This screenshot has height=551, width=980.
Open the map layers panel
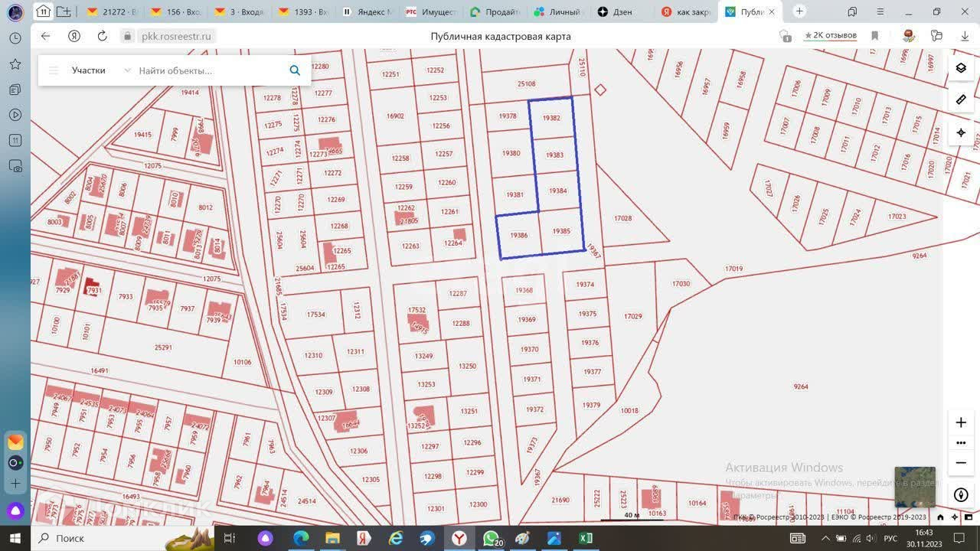[961, 68]
